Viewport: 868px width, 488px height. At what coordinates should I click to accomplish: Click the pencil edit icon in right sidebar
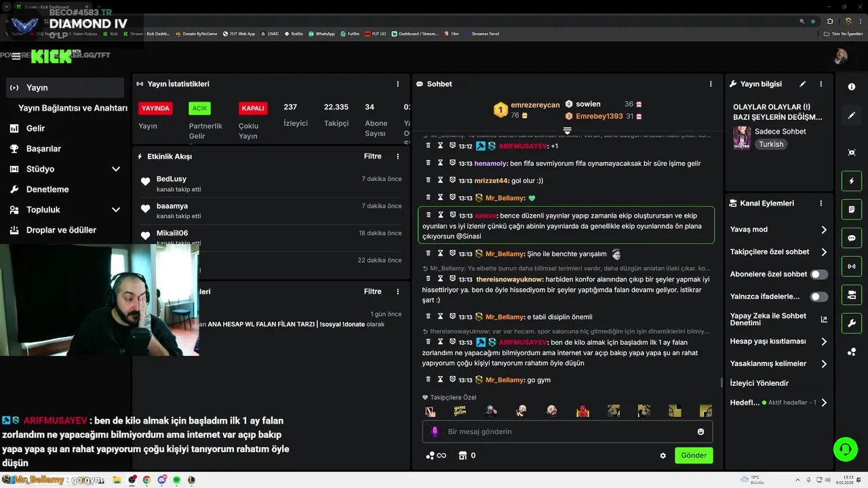852,115
